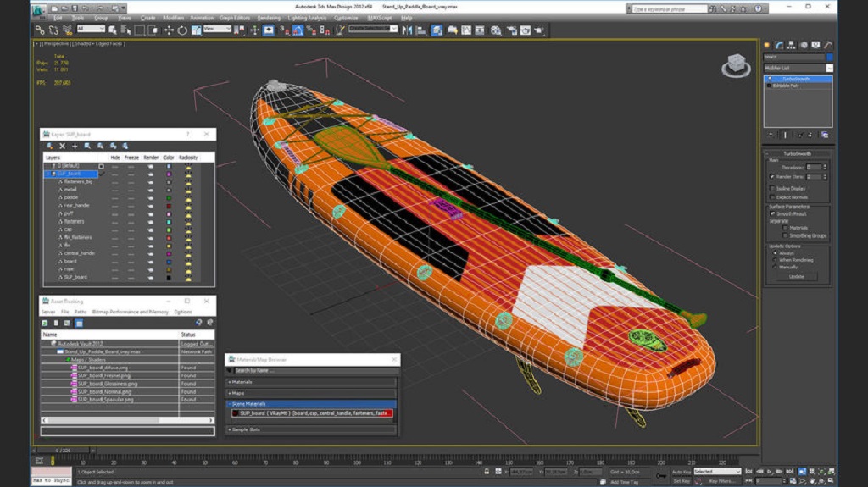Image resolution: width=868 pixels, height=487 pixels.
Task: Select the Select and Move tool
Action: [169, 30]
